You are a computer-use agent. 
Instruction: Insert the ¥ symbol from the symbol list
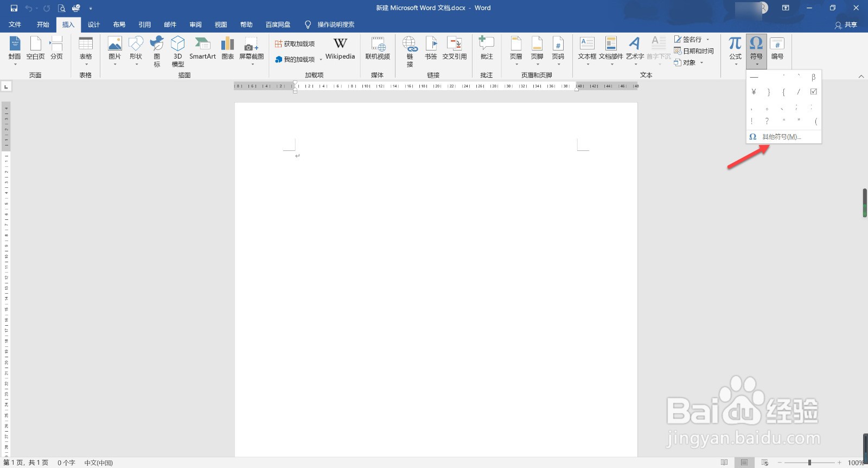click(x=754, y=92)
